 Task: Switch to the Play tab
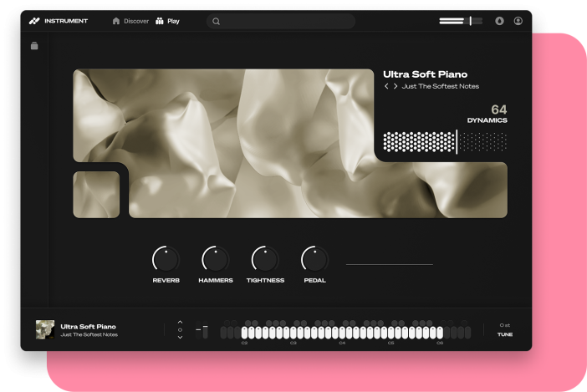pos(168,21)
